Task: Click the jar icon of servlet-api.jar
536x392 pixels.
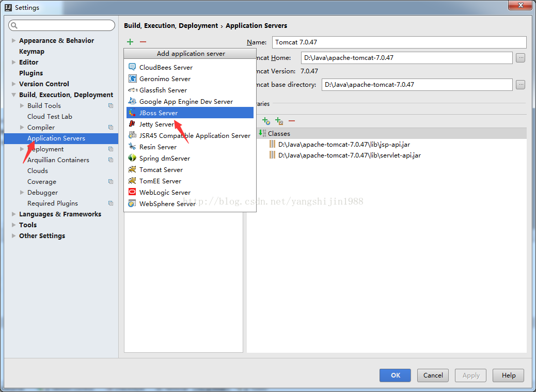Action: (272, 155)
